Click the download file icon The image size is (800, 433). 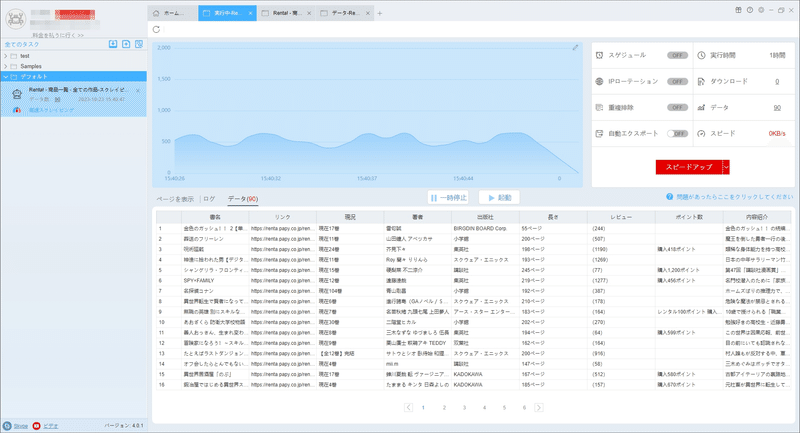click(x=701, y=82)
